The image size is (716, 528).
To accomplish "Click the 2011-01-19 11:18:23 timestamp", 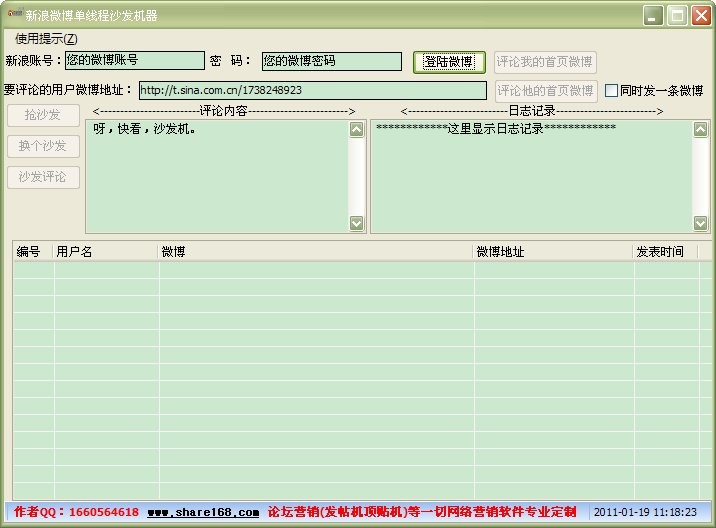I will [645, 512].
